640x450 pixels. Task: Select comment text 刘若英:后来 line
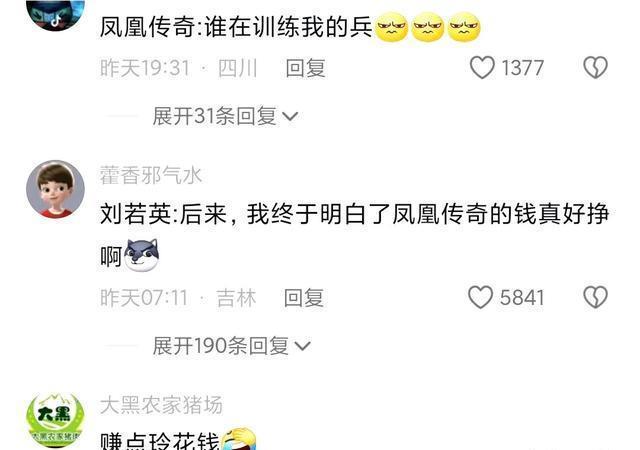(x=354, y=214)
